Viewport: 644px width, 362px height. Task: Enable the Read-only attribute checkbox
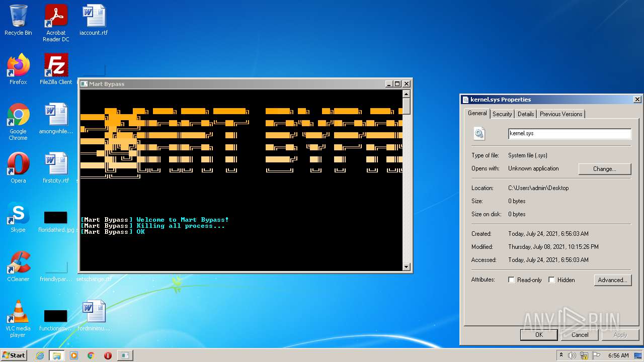coord(511,280)
